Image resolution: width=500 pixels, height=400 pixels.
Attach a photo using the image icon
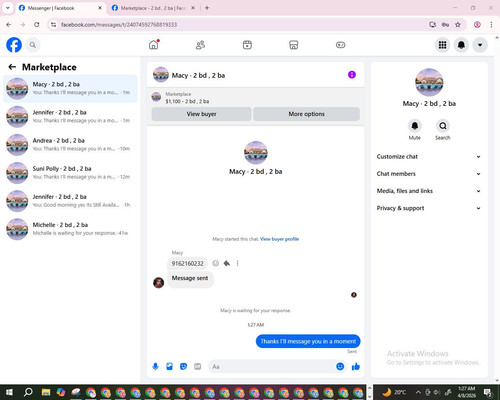(x=169, y=367)
